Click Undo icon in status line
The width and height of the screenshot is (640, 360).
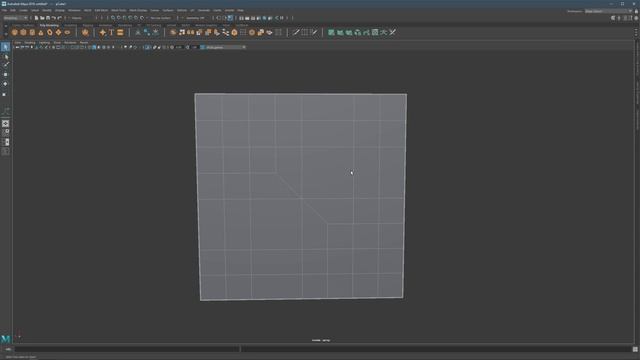click(53, 18)
